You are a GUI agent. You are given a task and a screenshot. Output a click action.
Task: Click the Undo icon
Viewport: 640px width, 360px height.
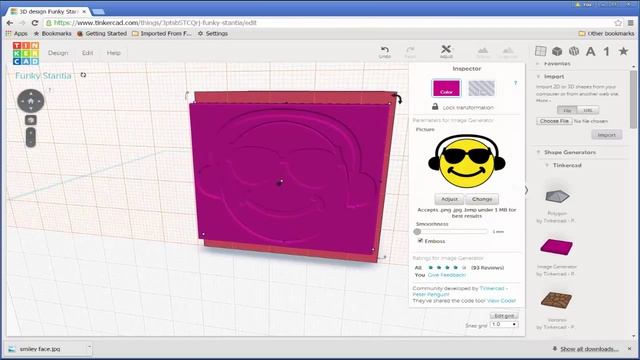384,52
